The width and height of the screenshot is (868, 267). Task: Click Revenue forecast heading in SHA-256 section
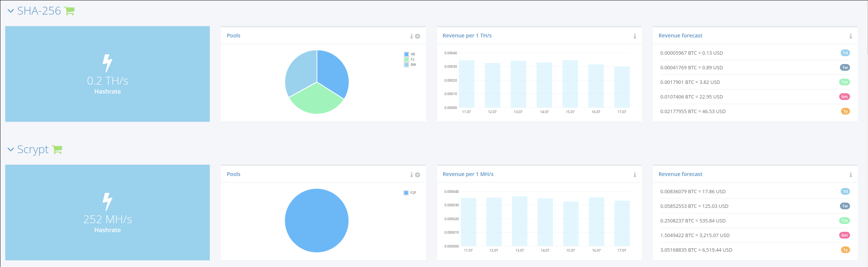pos(680,36)
